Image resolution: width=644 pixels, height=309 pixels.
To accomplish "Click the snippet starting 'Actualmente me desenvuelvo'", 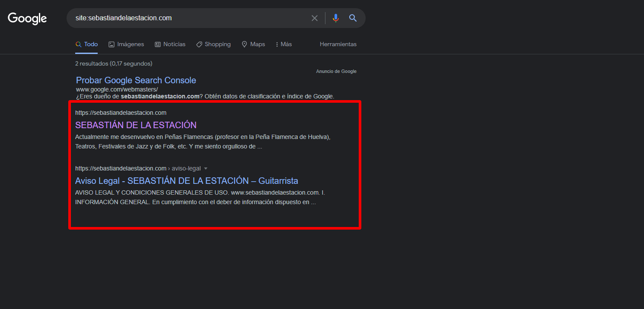I will point(203,142).
